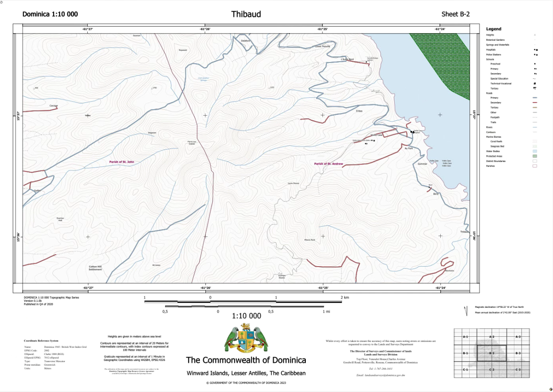Click the Degazon place name
This screenshot has height=392, width=553.
pyautogui.click(x=152, y=133)
